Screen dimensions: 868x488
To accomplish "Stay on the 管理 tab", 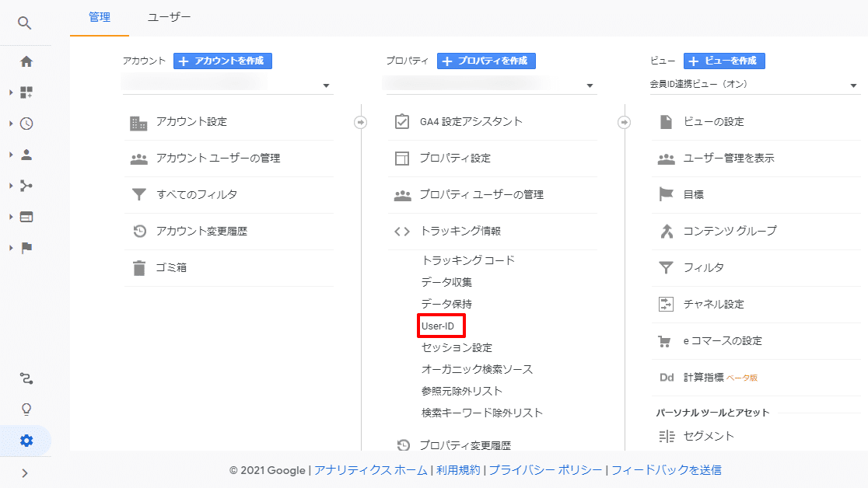I will [99, 16].
